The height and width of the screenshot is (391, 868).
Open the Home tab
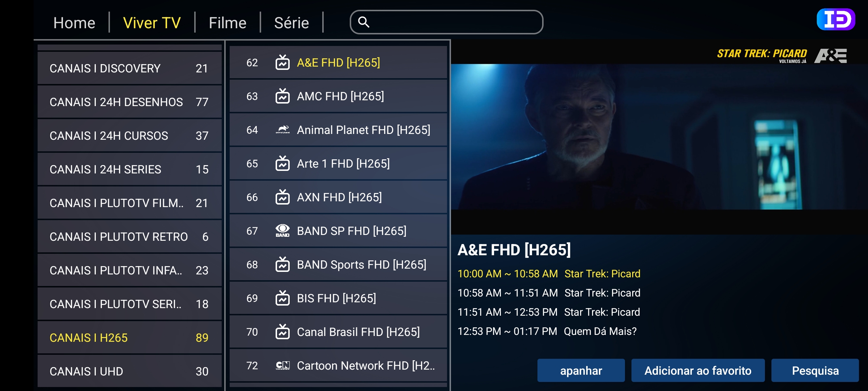(74, 23)
